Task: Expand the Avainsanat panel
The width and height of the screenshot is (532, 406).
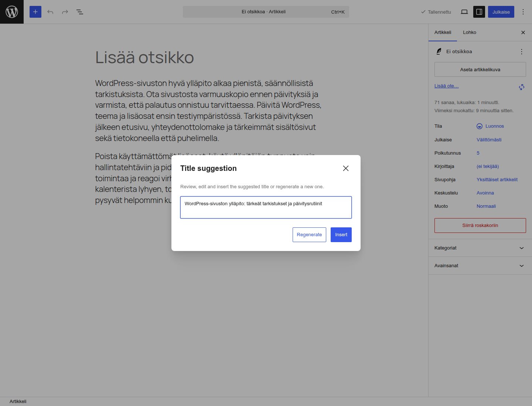Action: tap(480, 266)
